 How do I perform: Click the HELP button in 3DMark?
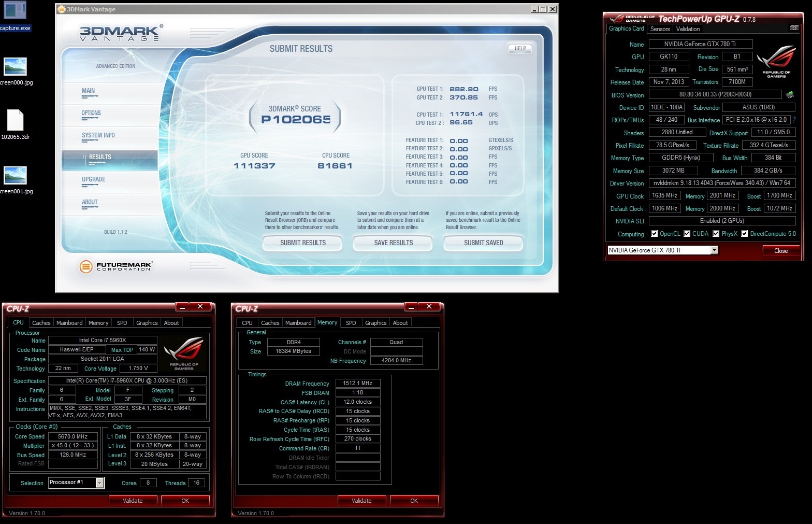[x=520, y=48]
